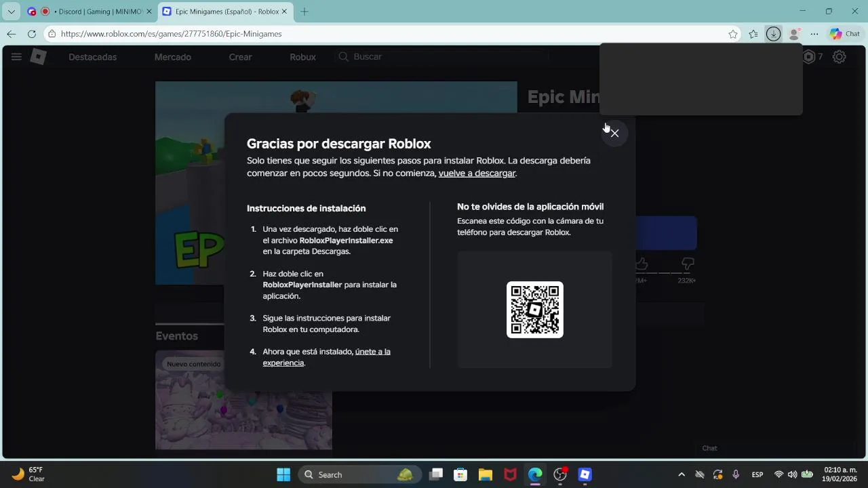This screenshot has height=488, width=868.
Task: Open the Robux balance icon
Action: [x=808, y=57]
